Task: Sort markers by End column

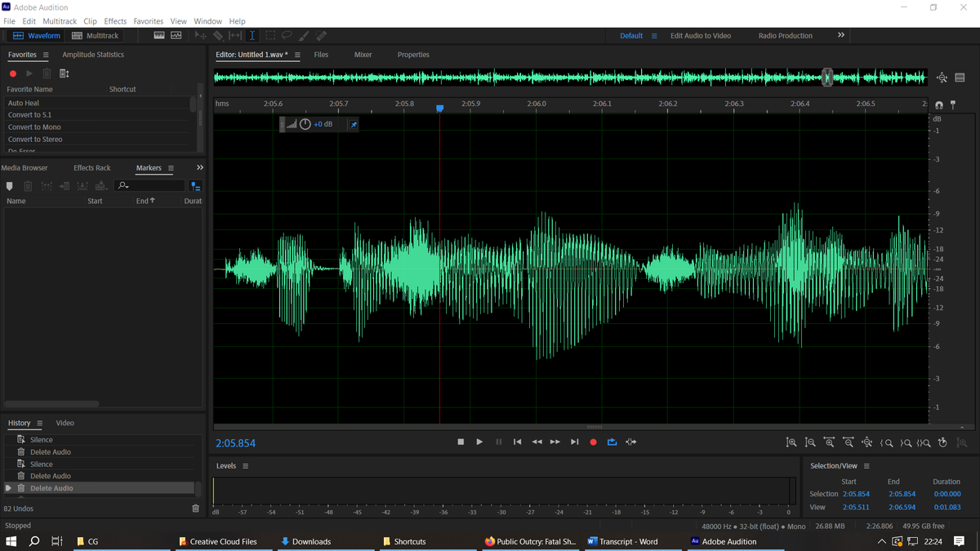Action: tap(145, 201)
